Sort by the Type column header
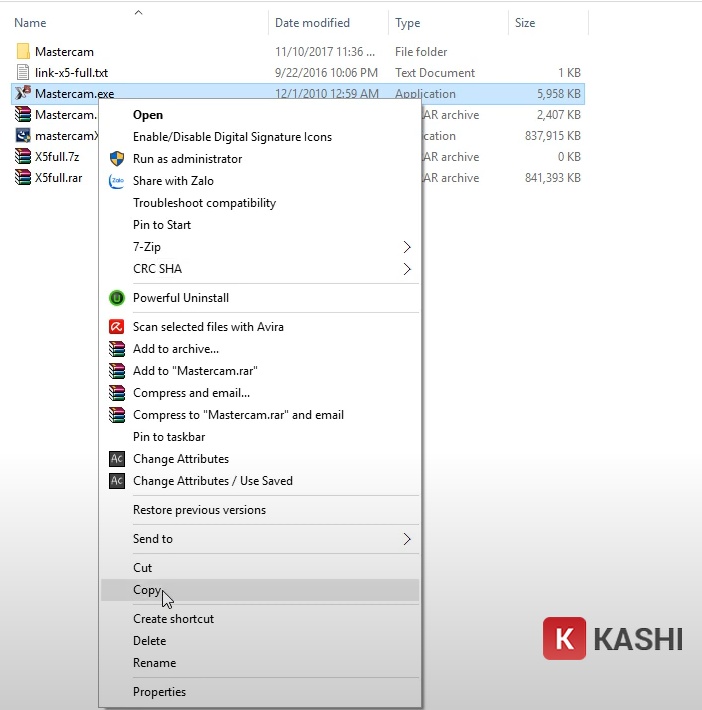Viewport: 702px width, 710px height. [x=408, y=23]
